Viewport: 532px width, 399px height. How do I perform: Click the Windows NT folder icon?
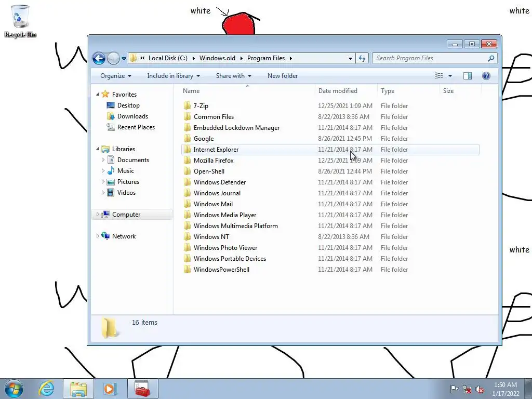[x=187, y=236]
